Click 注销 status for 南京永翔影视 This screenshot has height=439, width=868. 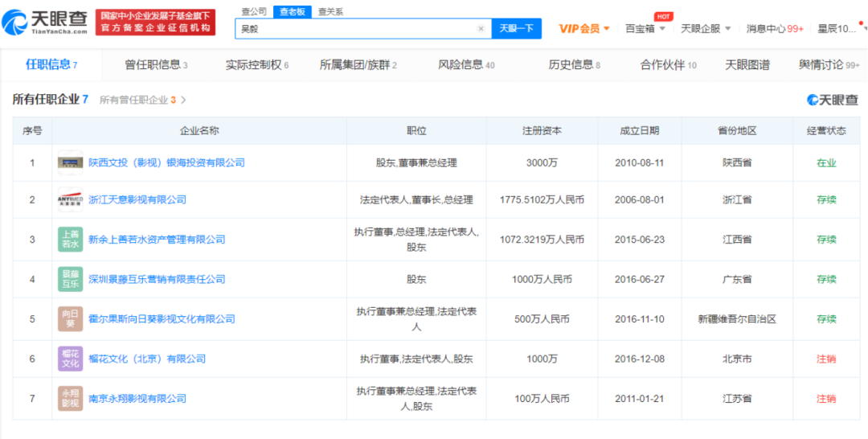pos(826,399)
